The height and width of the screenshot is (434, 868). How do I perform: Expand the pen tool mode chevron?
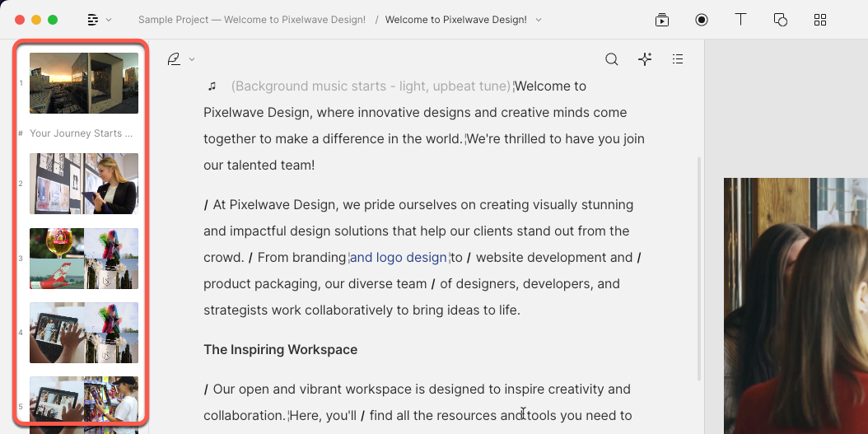192,59
